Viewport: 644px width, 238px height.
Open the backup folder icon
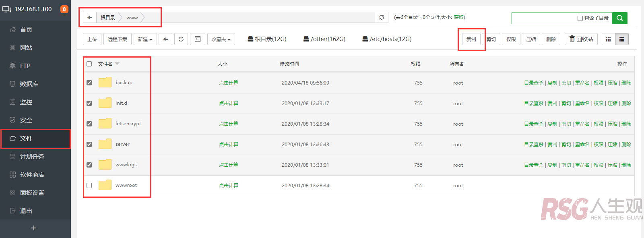[105, 83]
